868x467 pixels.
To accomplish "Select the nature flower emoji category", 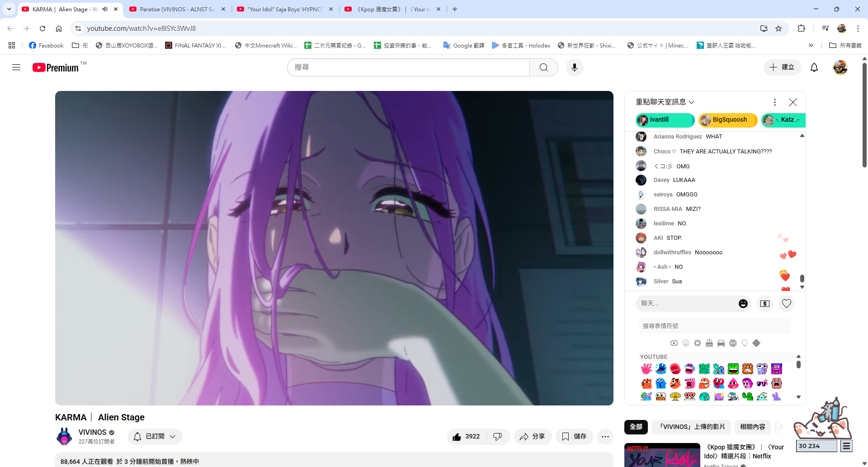I will [698, 343].
